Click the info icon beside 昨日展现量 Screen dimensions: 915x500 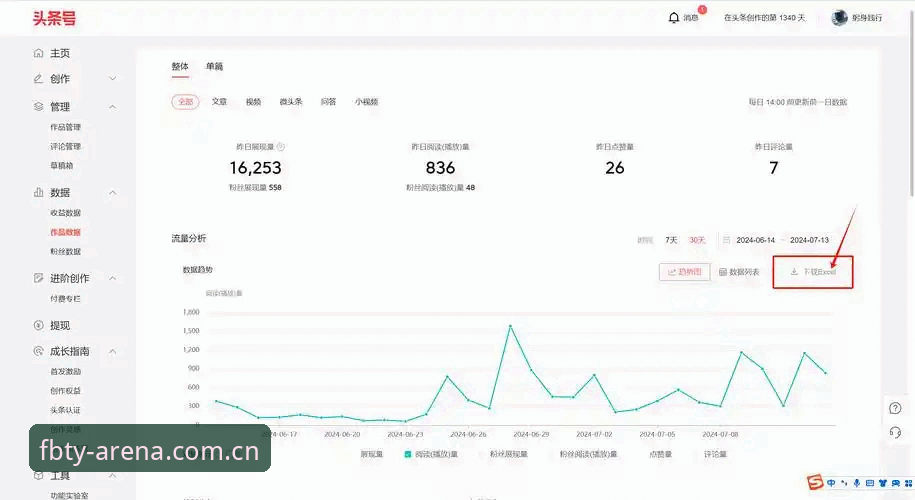point(281,146)
